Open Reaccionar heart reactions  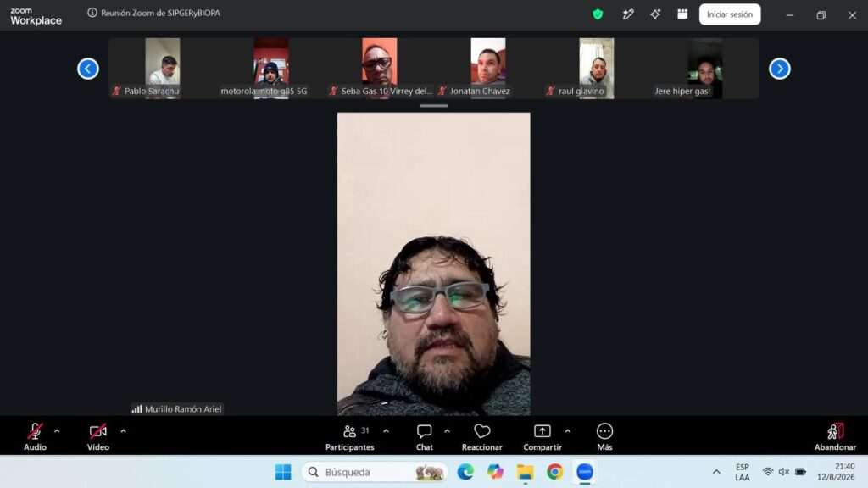click(x=482, y=436)
